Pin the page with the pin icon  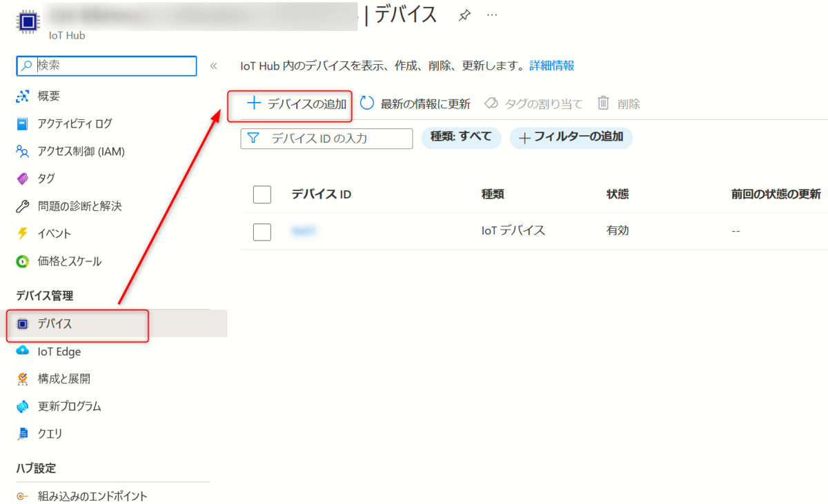465,16
